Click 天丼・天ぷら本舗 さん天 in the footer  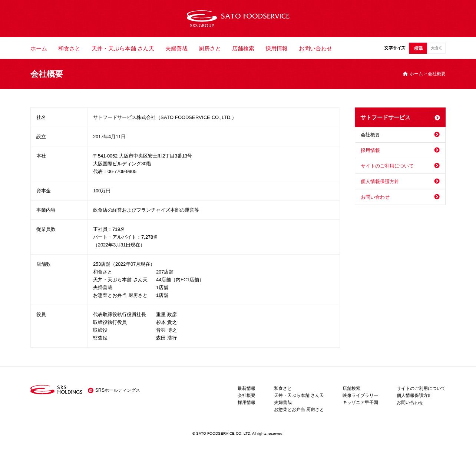(x=299, y=395)
